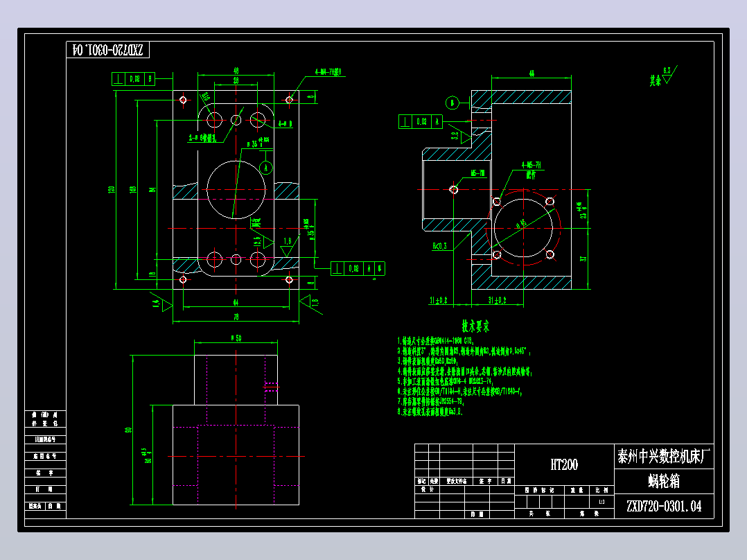Viewport: 747px width, 560px height.
Task: Click the 1:1 scale cell
Action: (x=601, y=502)
